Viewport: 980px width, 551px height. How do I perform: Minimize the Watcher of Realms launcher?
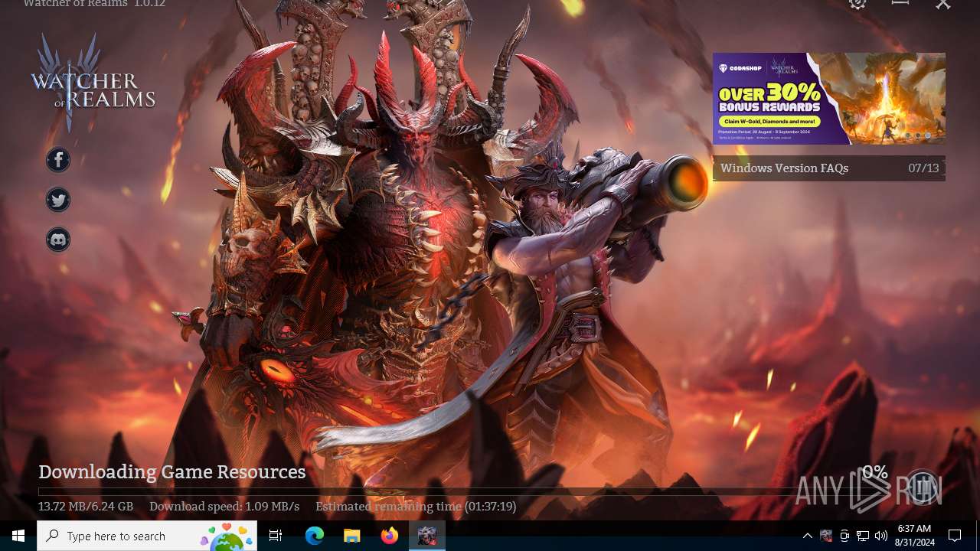[x=900, y=3]
